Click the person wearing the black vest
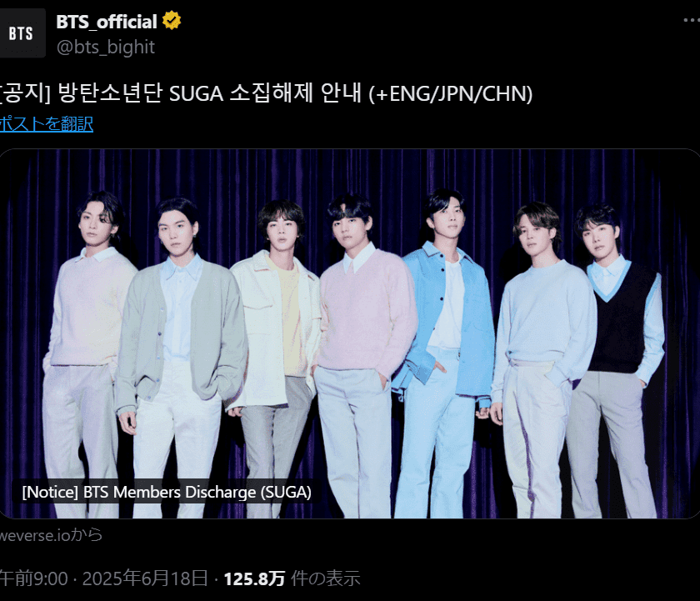 pyautogui.click(x=618, y=359)
